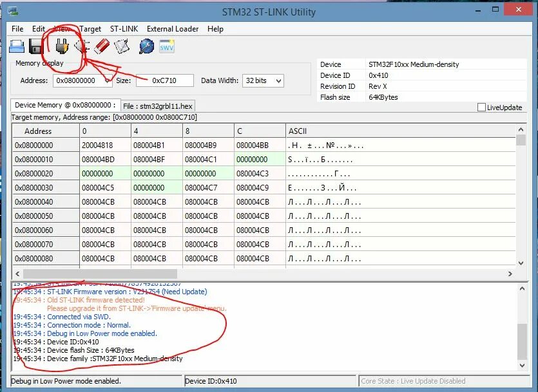Viewport: 538px width, 392px height.
Task: Click the Disconnect from target icon
Action: click(82, 46)
